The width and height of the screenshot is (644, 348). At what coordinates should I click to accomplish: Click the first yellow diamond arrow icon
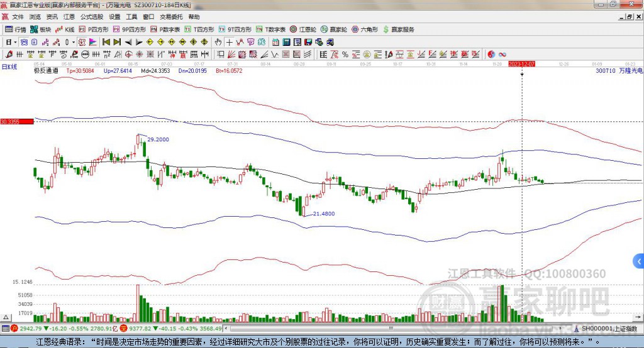point(150,42)
